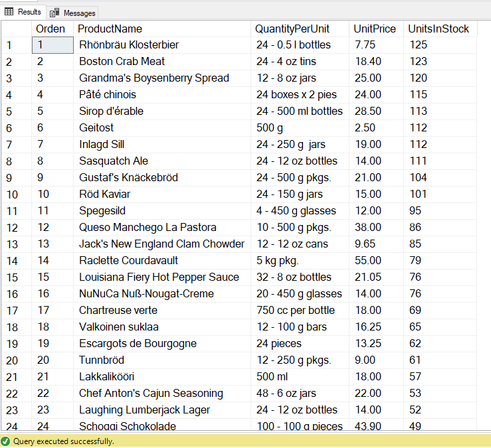This screenshot has height=448, width=491.
Task: Click the 24 pieces quantity cell
Action: (x=300, y=344)
